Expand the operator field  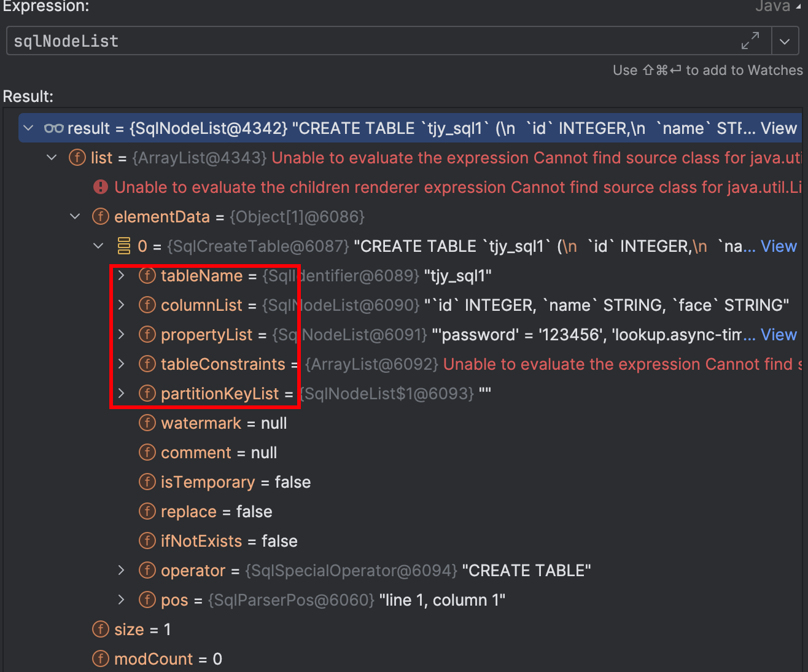click(122, 571)
